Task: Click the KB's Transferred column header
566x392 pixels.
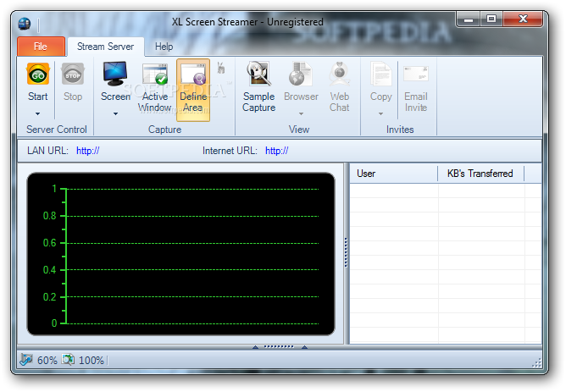Action: (480, 174)
